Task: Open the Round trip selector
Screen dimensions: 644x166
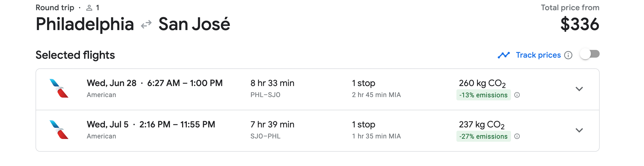Action: (x=55, y=7)
